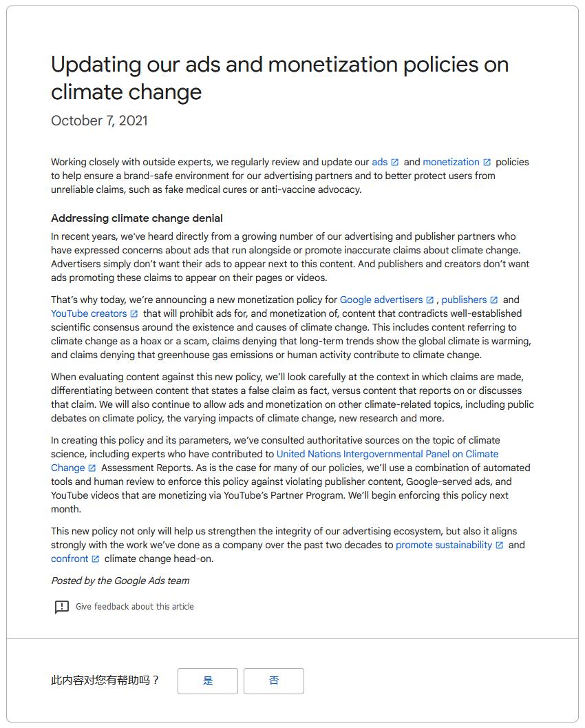This screenshot has height=728, width=585.
Task: Follow the confront link
Action: click(x=70, y=559)
